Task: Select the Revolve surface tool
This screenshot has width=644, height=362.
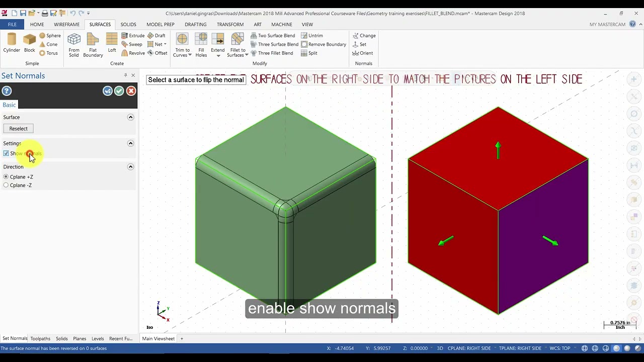Action: point(133,53)
